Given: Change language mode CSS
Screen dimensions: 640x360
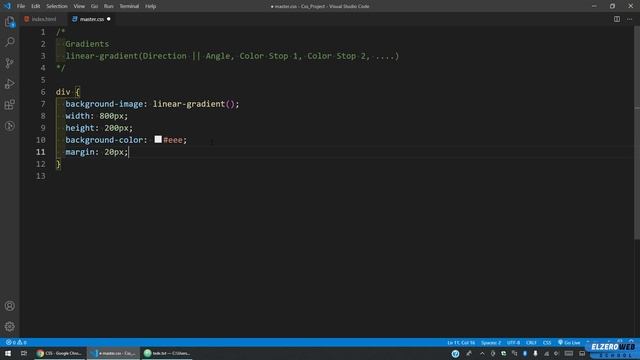Looking at the screenshot, I should [x=547, y=342].
